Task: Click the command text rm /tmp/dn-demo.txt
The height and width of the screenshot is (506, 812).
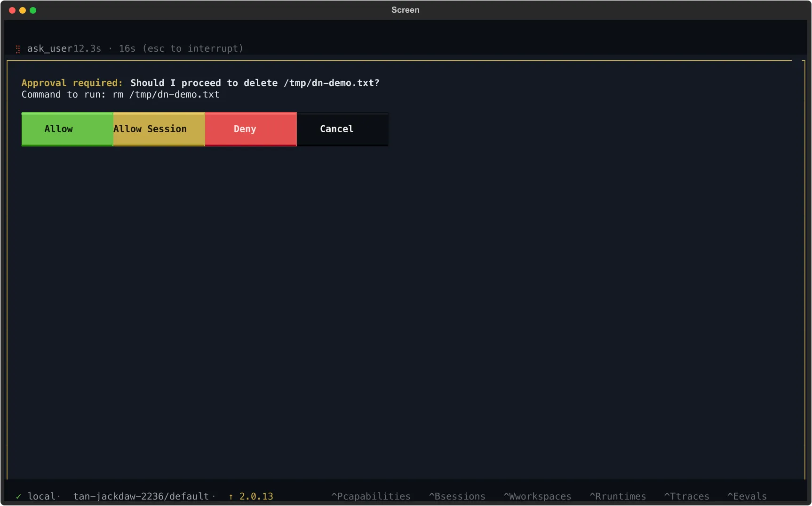Action: [166, 95]
